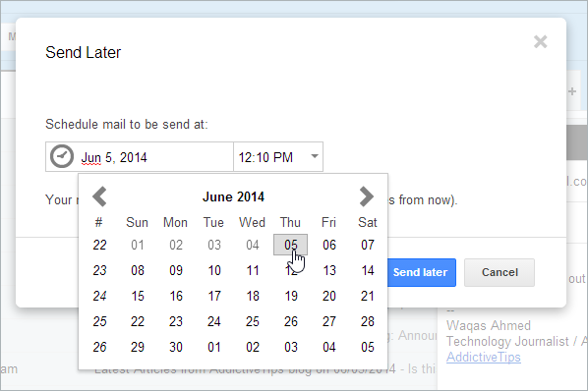The width and height of the screenshot is (588, 391).
Task: Click the June 2014 month title
Action: click(233, 197)
